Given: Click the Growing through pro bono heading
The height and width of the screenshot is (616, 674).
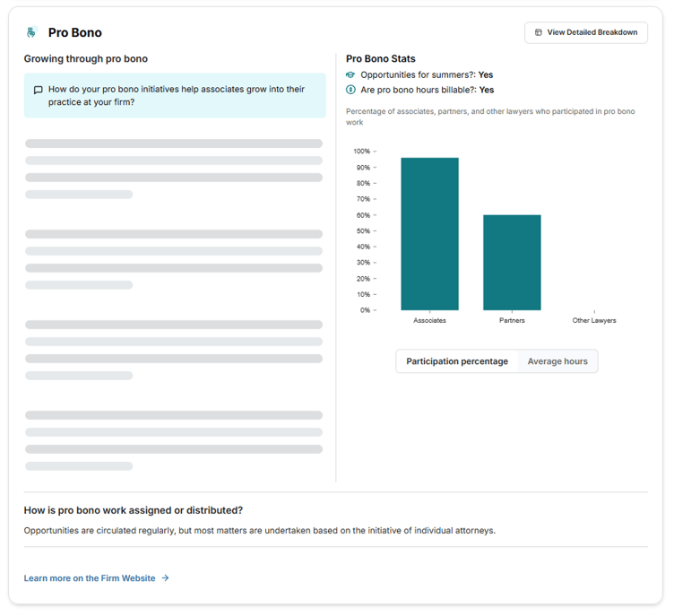Looking at the screenshot, I should click(x=86, y=59).
